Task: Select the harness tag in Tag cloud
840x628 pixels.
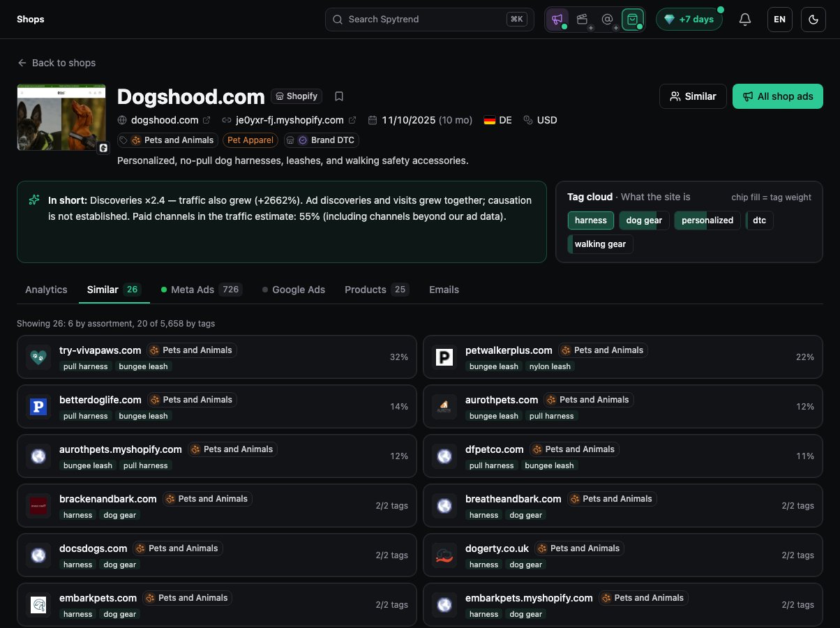Action: coord(591,220)
